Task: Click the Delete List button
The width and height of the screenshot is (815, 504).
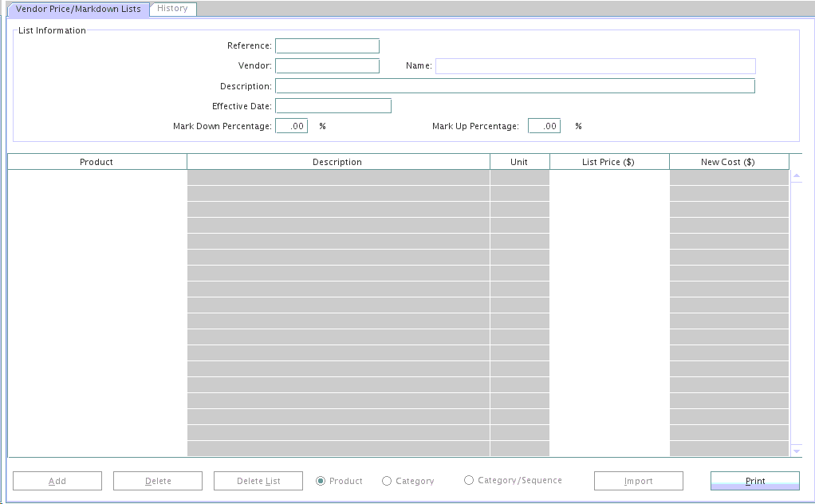Action: coord(258,481)
